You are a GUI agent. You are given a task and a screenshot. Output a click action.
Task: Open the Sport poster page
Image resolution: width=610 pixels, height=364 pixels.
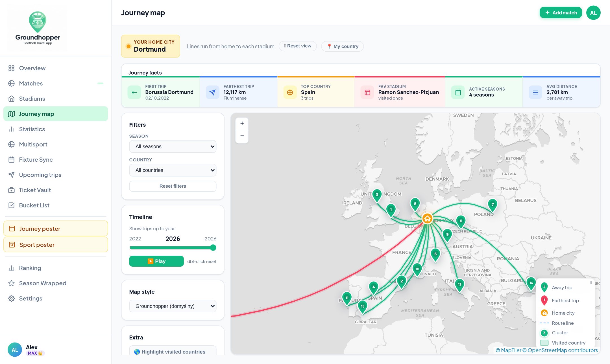point(56,245)
